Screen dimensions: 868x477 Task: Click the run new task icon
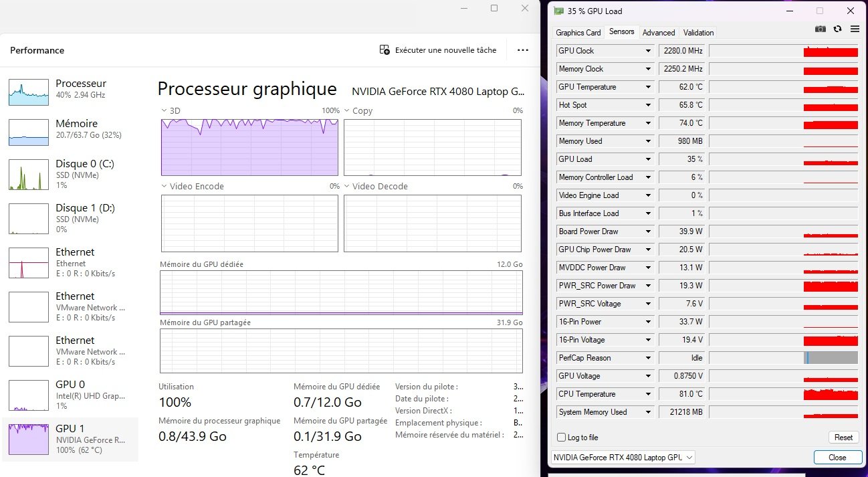(385, 50)
